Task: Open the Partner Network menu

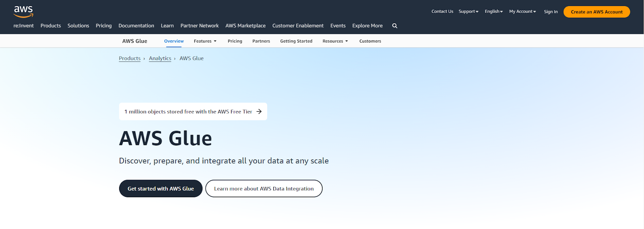Action: [200, 26]
